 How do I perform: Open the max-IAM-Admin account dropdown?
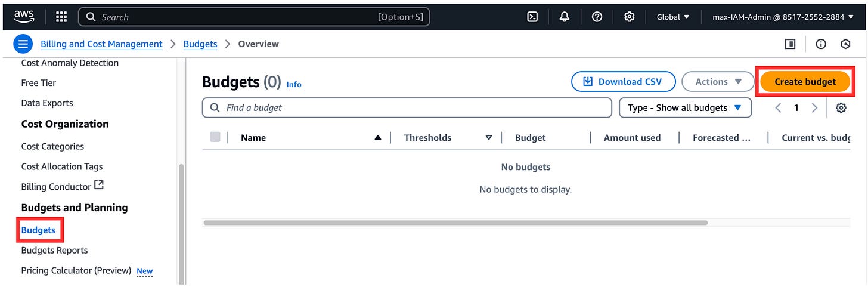point(783,17)
